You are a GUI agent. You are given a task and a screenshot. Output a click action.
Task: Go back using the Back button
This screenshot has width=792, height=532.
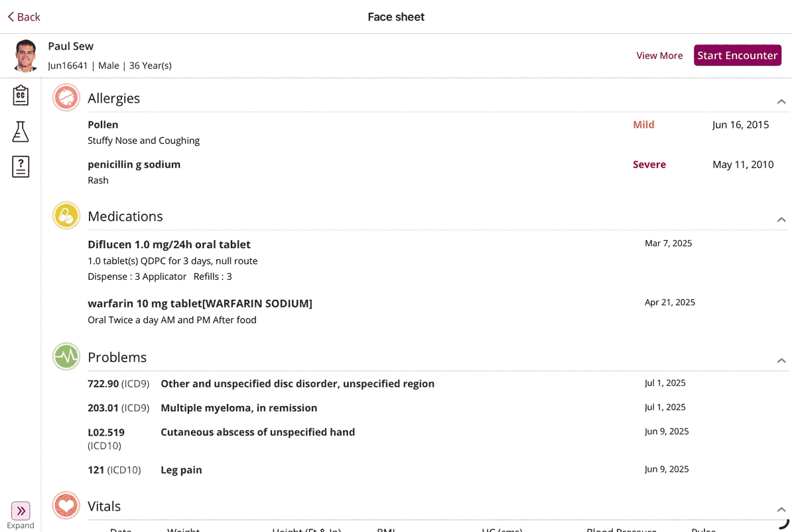click(x=25, y=17)
